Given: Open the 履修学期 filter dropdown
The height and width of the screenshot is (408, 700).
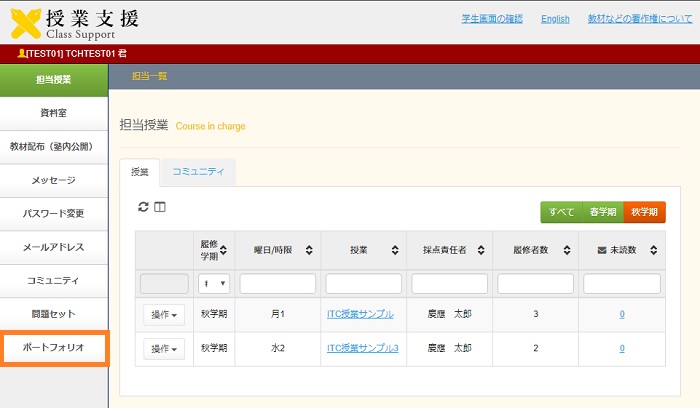Looking at the screenshot, I should (x=214, y=284).
